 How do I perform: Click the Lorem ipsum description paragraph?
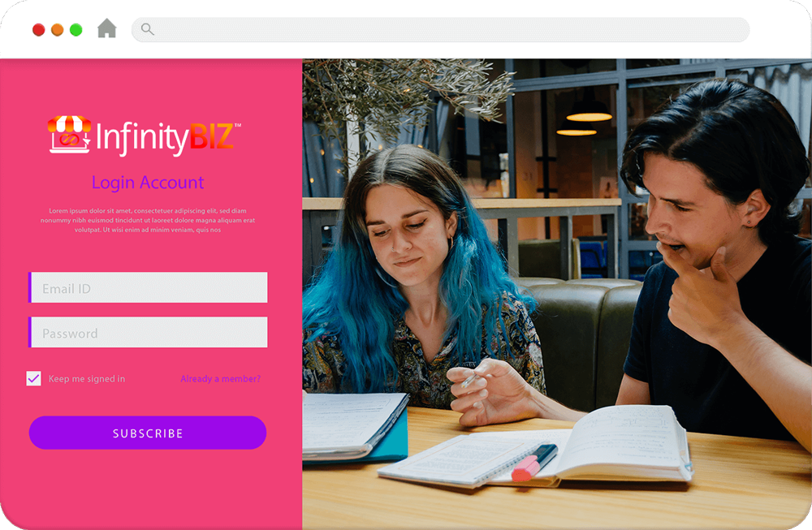point(148,220)
